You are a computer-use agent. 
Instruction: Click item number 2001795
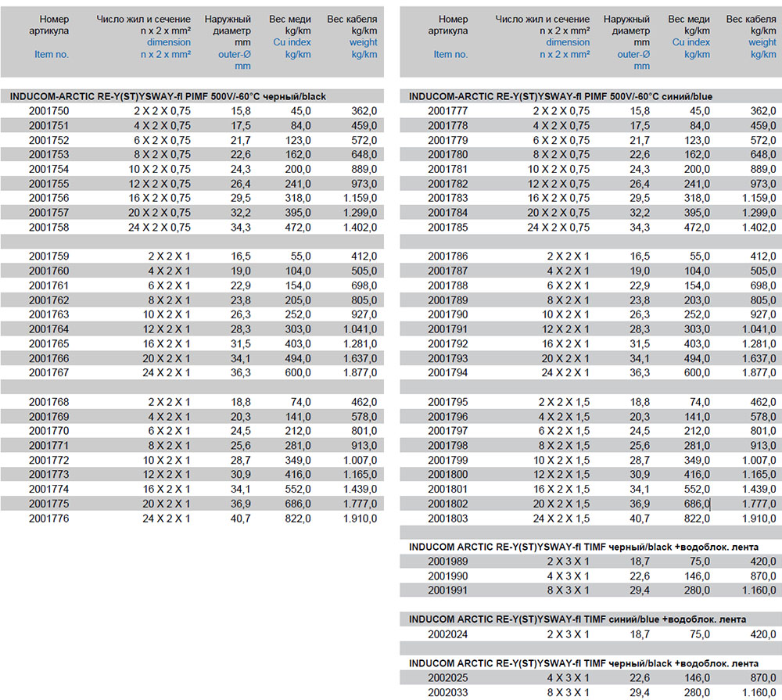click(x=448, y=402)
